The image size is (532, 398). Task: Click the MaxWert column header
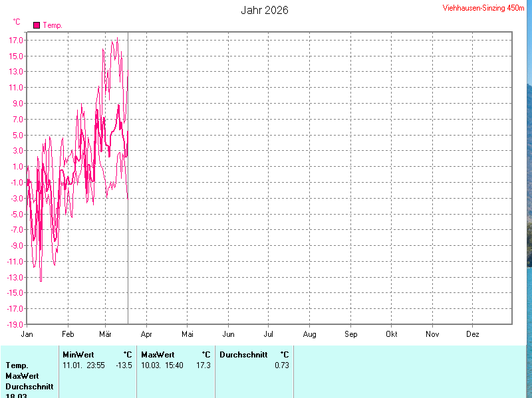click(158, 355)
